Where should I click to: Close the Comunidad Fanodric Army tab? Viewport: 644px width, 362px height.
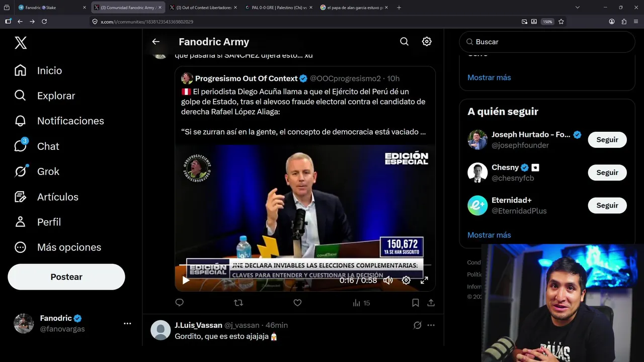pos(160,8)
